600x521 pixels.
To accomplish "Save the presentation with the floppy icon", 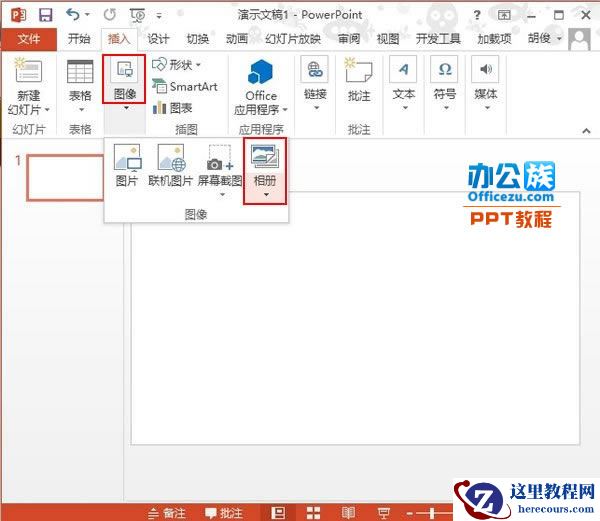I will [46, 15].
